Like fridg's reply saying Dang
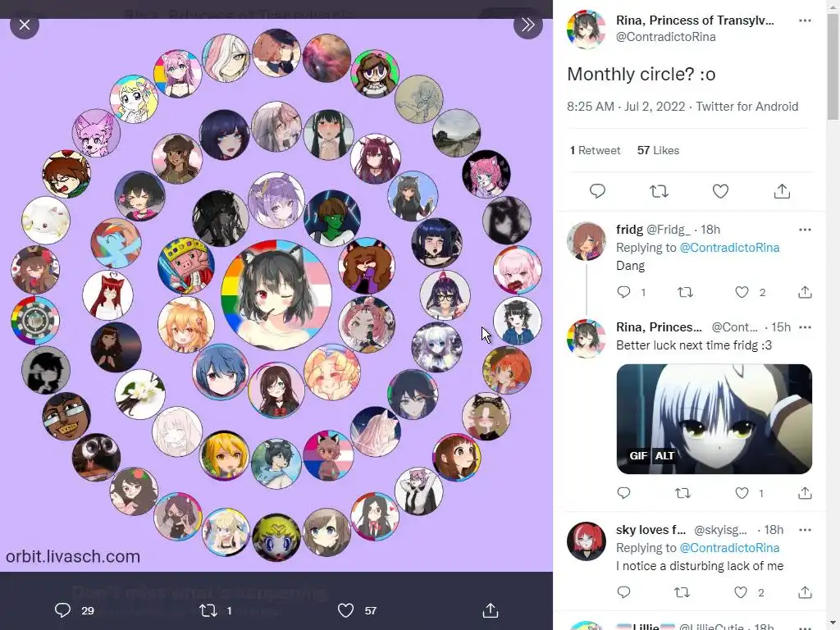 click(x=742, y=292)
